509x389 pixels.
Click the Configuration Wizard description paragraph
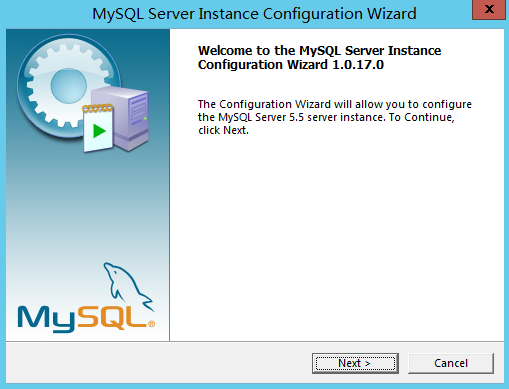pos(335,117)
